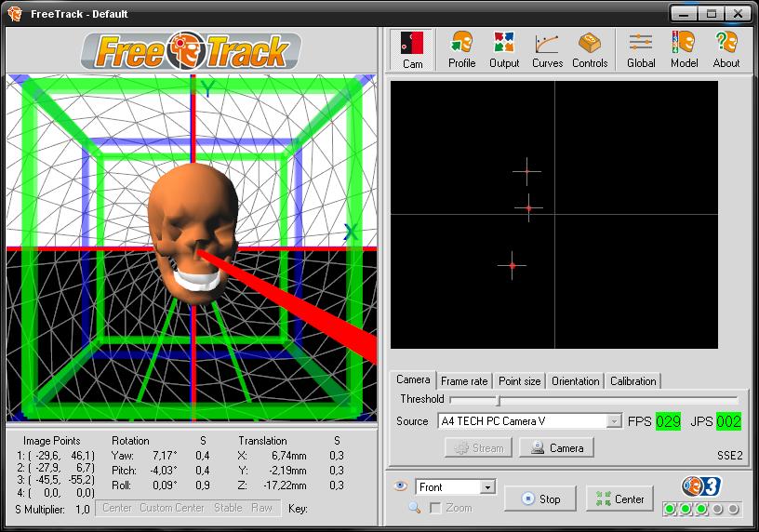Click the third green status LED
The width and height of the screenshot is (759, 532).
click(x=701, y=509)
